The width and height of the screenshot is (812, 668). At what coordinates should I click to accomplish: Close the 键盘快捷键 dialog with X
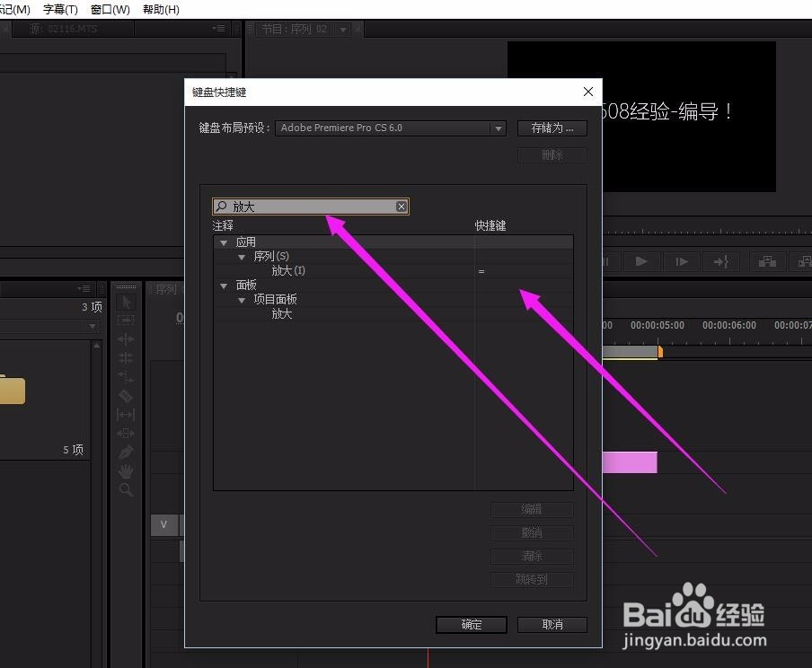click(588, 92)
